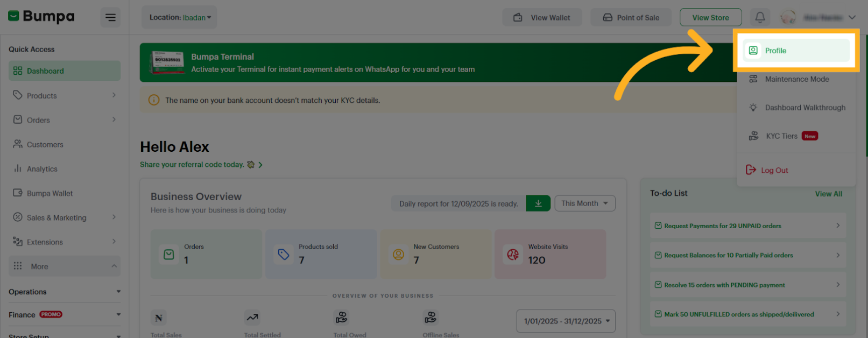Viewport: 868px width, 338px height.
Task: Expand the Finance section arrow
Action: tap(118, 314)
